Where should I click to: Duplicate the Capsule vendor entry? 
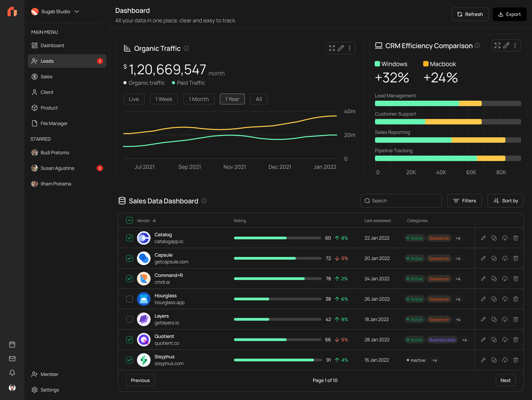[494, 258]
